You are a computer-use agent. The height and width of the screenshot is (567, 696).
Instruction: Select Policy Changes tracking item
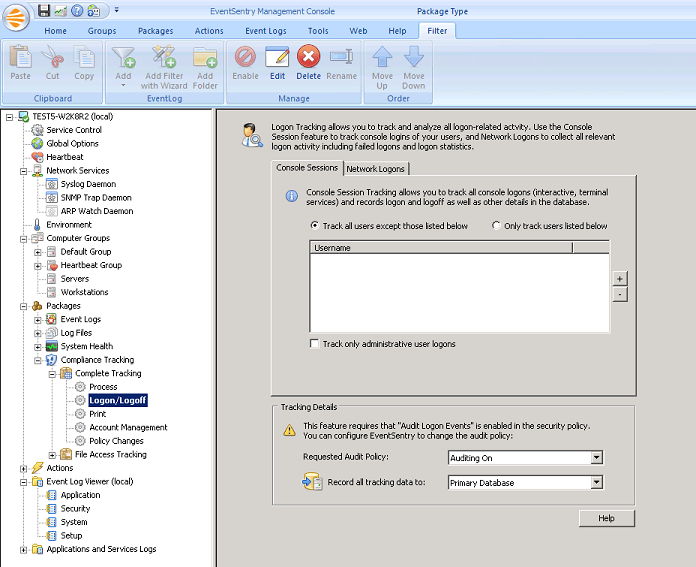point(116,441)
